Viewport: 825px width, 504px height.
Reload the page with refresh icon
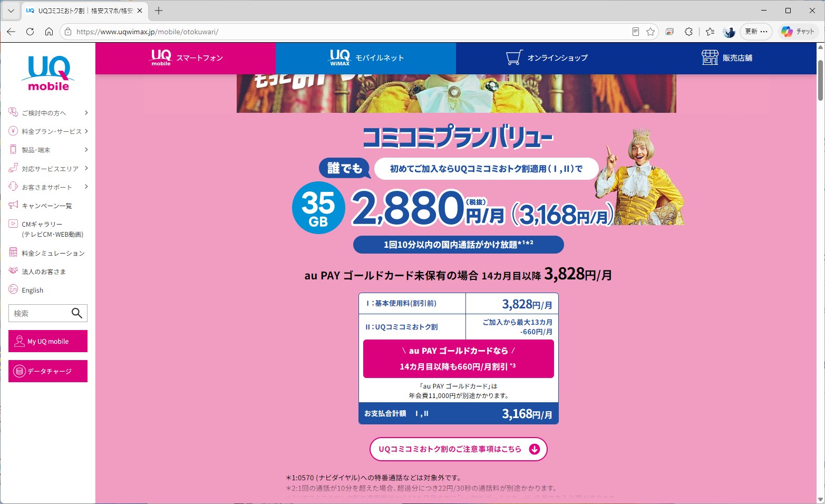click(30, 32)
